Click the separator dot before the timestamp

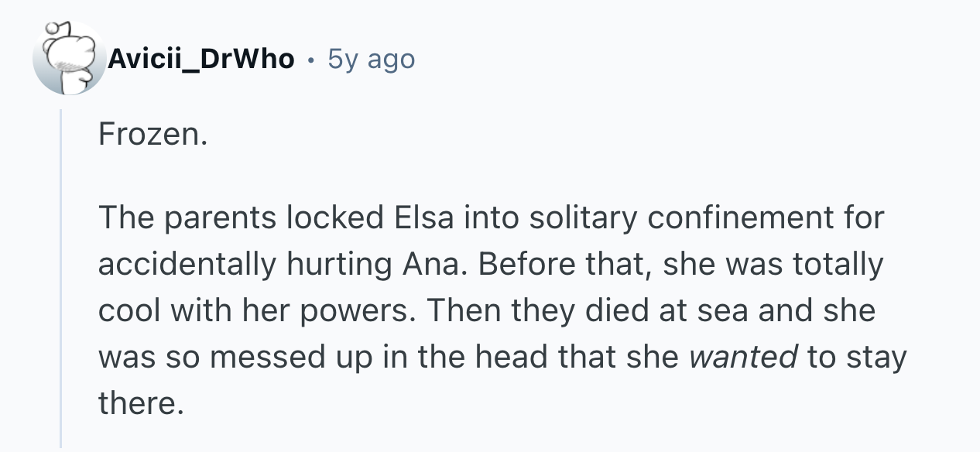(x=310, y=59)
